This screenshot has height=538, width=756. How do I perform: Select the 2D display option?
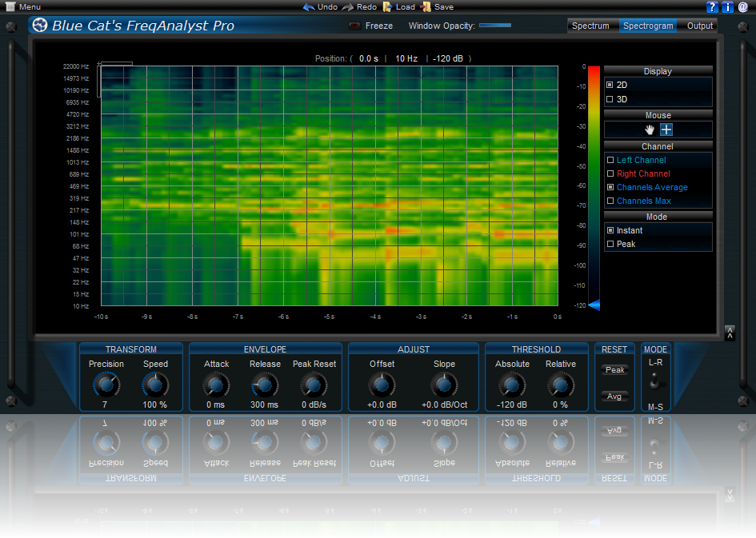tap(610, 85)
